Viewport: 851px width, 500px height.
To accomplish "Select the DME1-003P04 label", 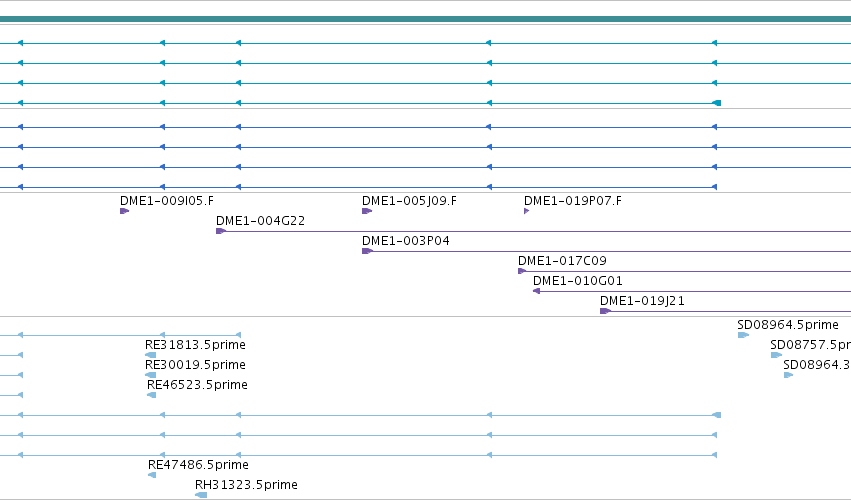I will coord(406,241).
